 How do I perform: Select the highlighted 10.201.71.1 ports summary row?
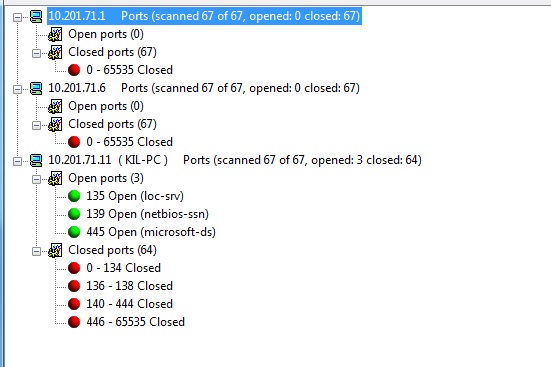(x=205, y=16)
